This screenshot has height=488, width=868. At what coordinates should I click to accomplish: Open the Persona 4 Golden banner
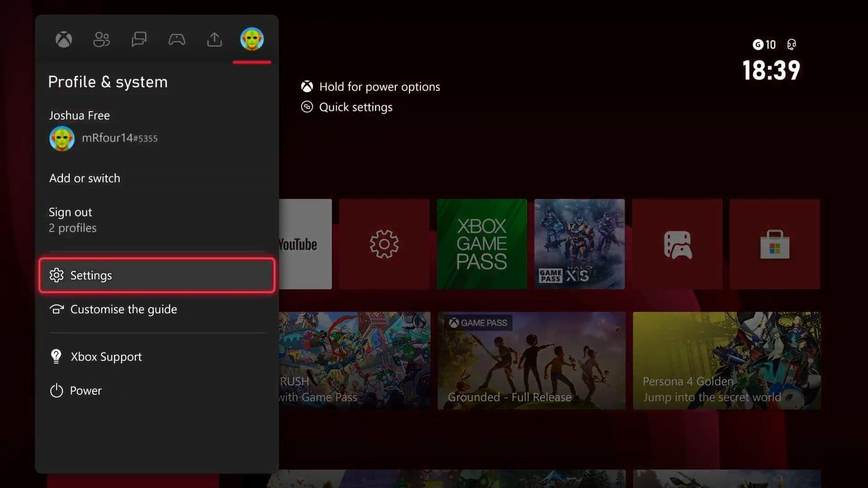click(726, 360)
